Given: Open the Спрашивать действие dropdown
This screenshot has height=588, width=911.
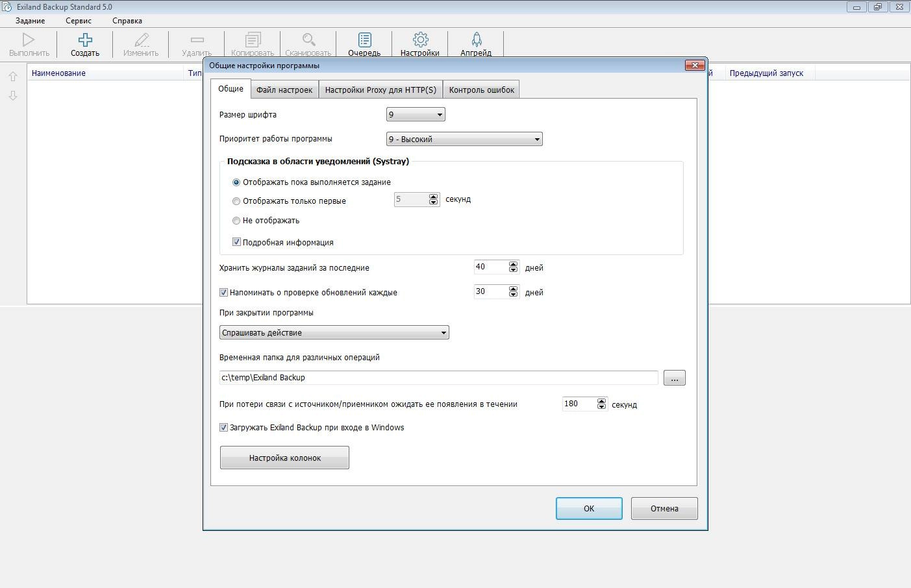Looking at the screenshot, I should click(334, 333).
